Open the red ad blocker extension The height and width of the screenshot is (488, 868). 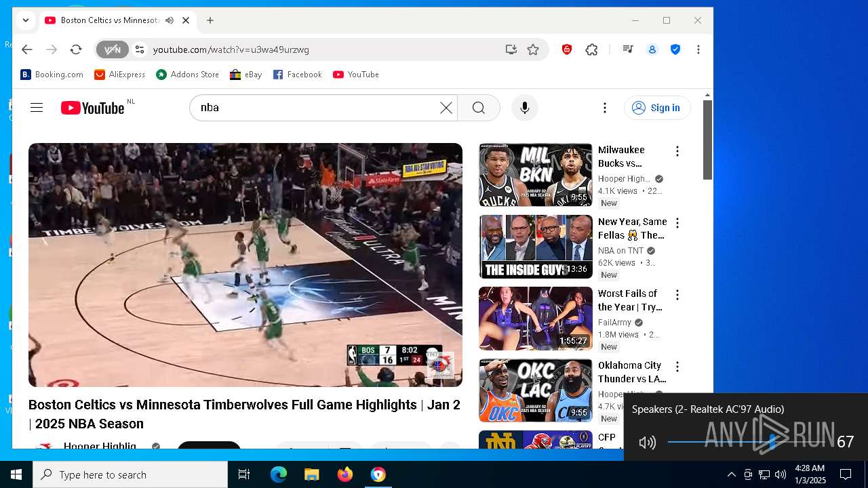tap(567, 49)
